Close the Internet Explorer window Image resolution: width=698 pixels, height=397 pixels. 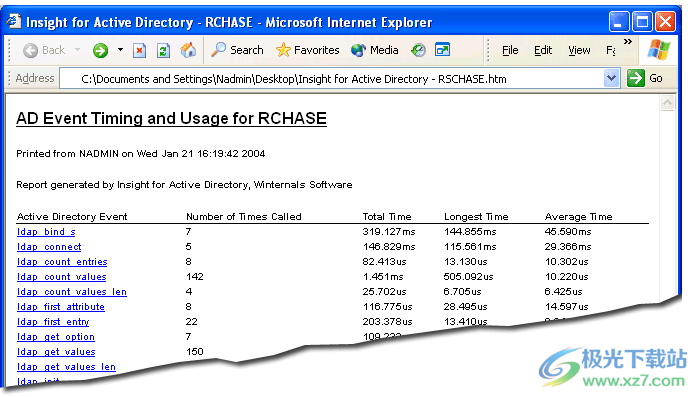click(x=666, y=22)
